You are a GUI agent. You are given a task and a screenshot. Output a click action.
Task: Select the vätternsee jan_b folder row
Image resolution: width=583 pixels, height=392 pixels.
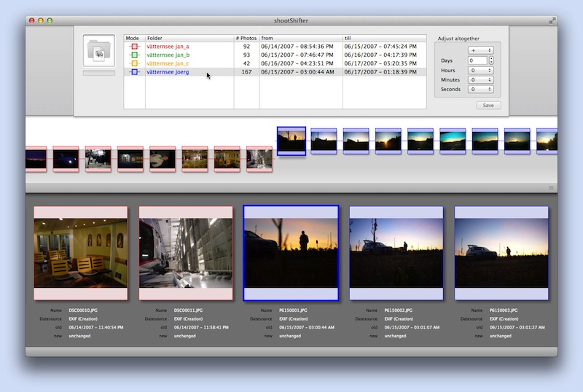[168, 55]
